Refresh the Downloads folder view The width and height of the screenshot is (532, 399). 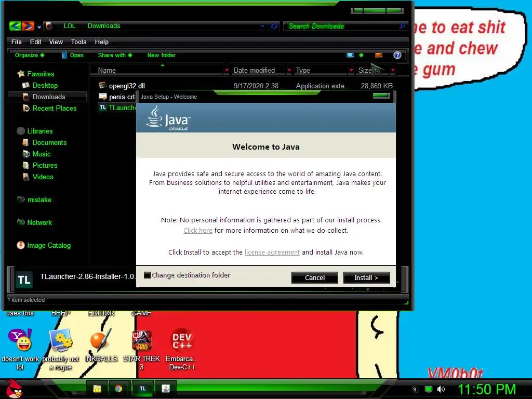[274, 26]
